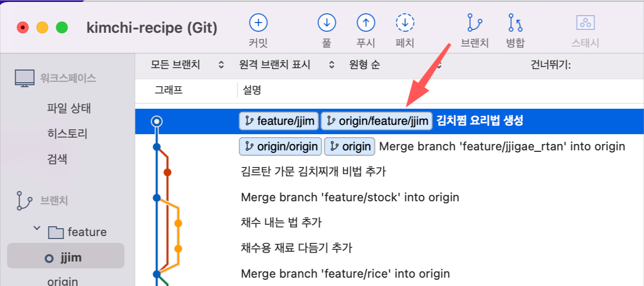Click the 워크스페이스 section header
The height and width of the screenshot is (286, 644).
[x=68, y=78]
